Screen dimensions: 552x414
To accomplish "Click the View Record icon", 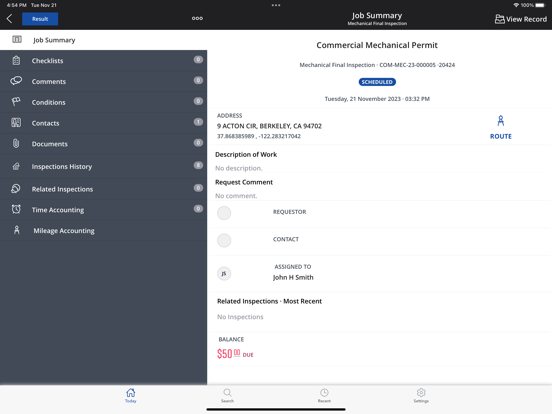I will click(x=500, y=19).
